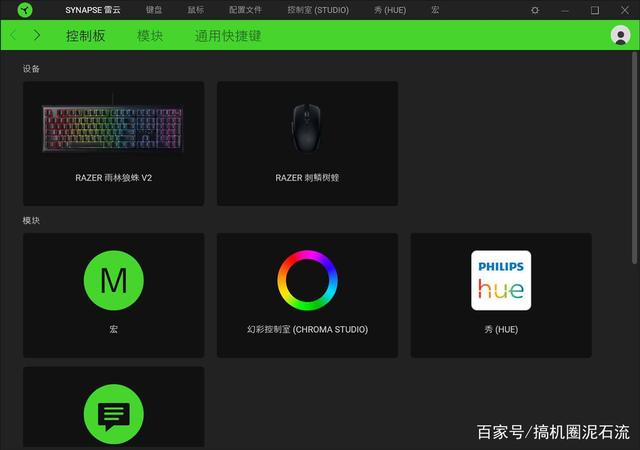Click the 设备 section heading
The height and width of the screenshot is (450, 640).
point(31,69)
